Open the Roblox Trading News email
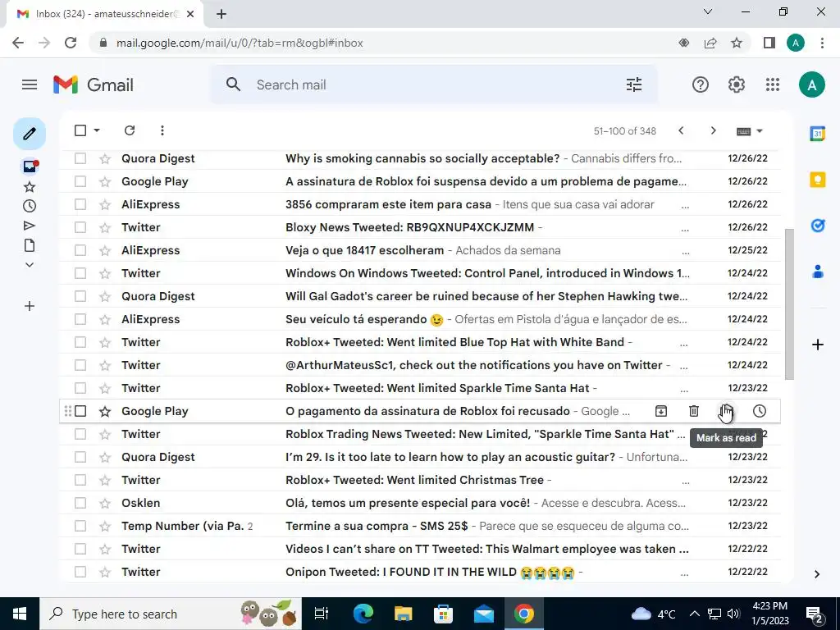840x630 pixels. click(x=420, y=434)
